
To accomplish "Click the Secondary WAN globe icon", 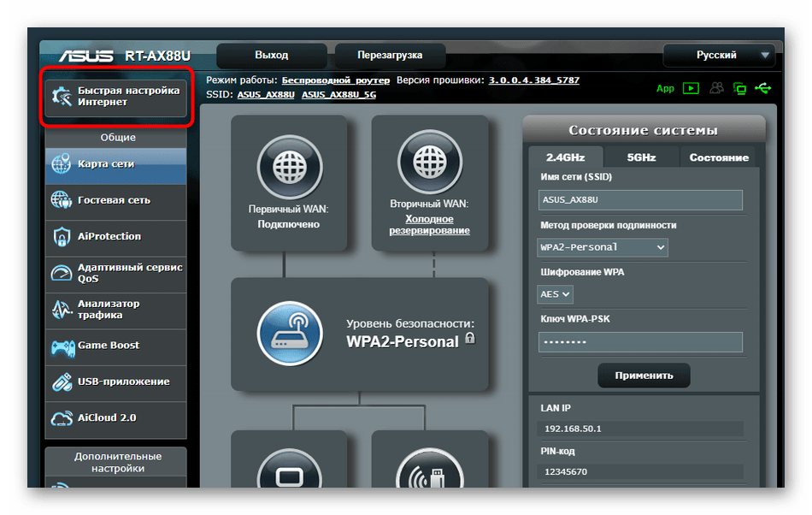I will pos(429,163).
